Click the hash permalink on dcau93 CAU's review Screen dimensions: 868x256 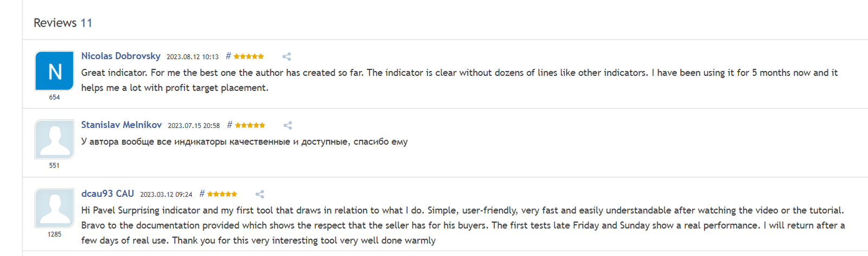tap(202, 194)
